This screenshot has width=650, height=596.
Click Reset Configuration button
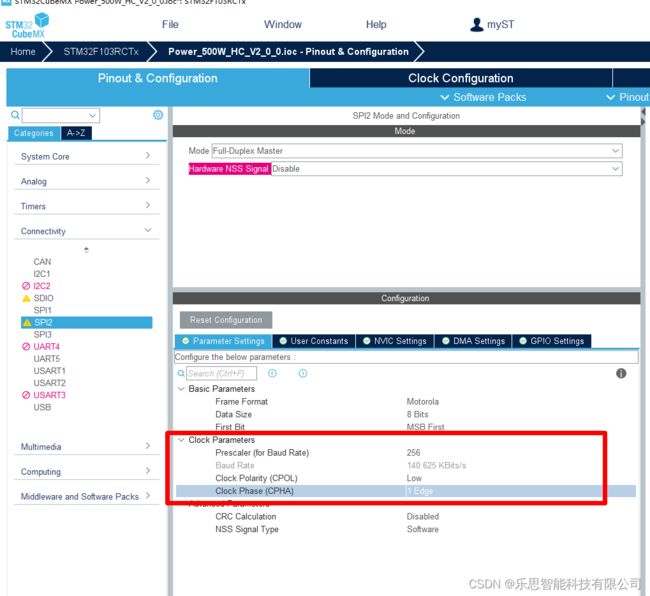coord(226,320)
